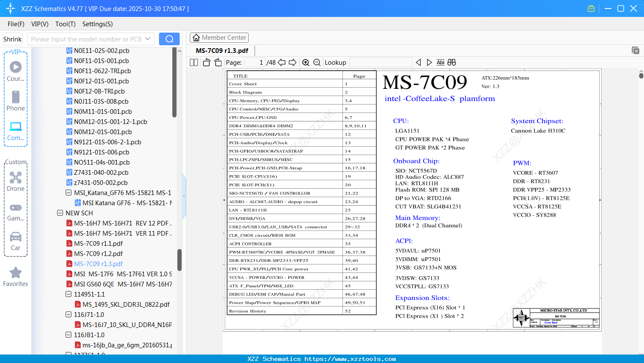Open the Settings(S) menu
Image resolution: width=644 pixels, height=363 pixels.
tap(98, 24)
